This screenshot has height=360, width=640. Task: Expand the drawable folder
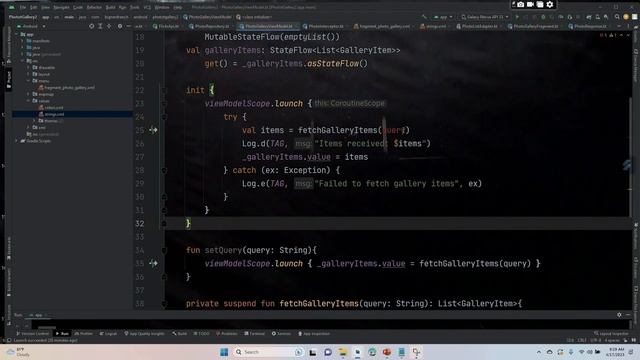28,67
